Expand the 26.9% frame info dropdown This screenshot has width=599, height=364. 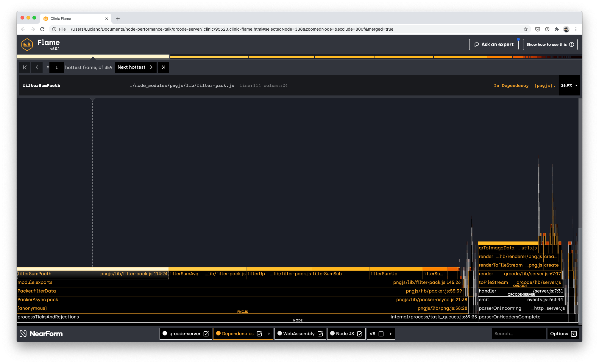click(x=569, y=86)
